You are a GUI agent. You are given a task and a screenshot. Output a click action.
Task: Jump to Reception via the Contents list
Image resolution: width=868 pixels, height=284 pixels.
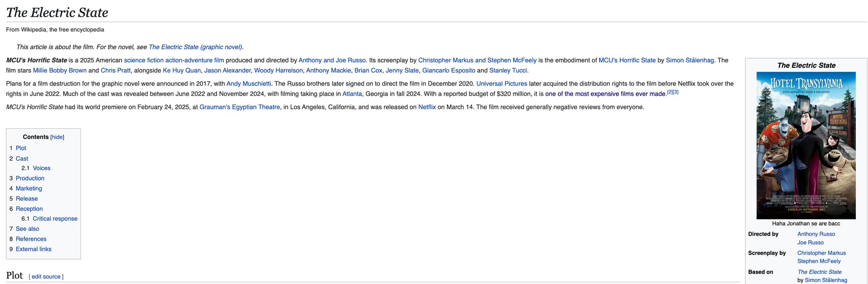pos(29,208)
